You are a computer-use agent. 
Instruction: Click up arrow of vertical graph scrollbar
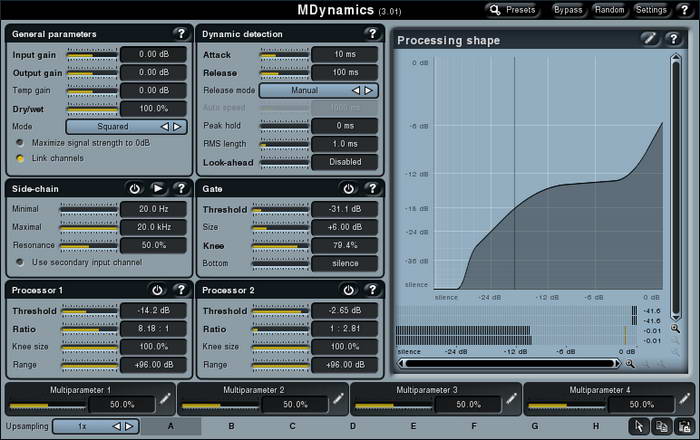(676, 58)
